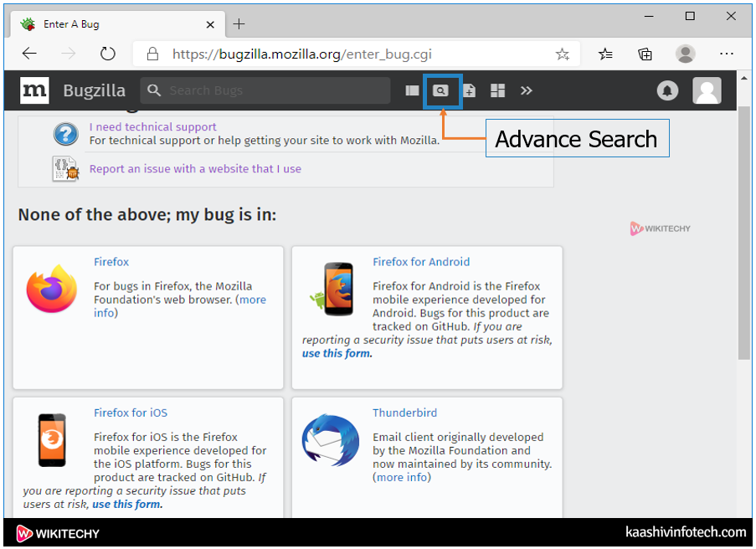Click the New Bug file icon

click(x=470, y=90)
